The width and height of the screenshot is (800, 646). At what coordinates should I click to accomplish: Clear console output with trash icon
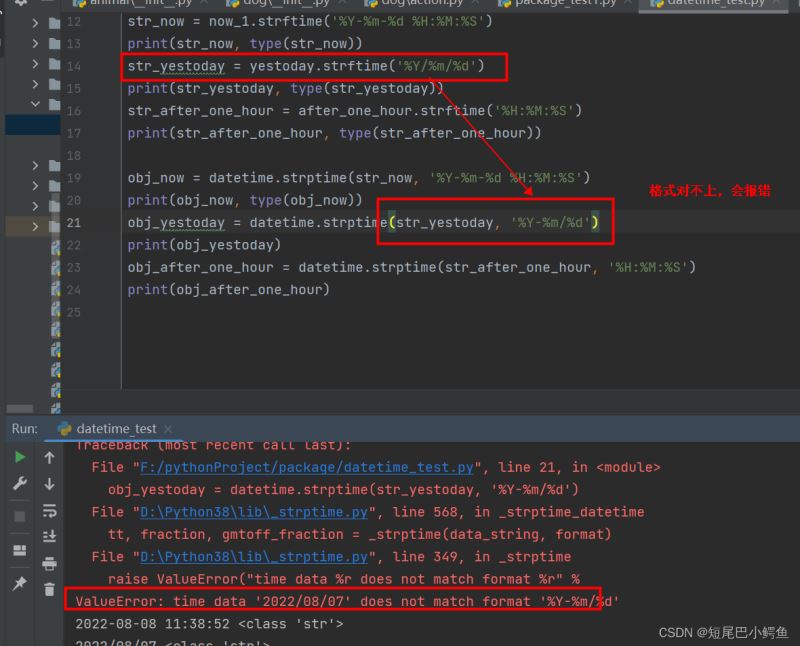click(x=49, y=589)
